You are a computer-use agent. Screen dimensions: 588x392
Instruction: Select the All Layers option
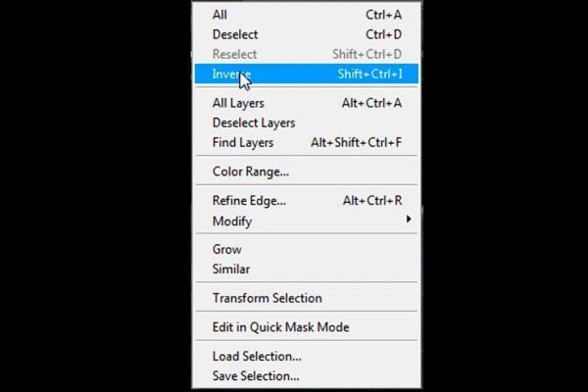[307, 103]
